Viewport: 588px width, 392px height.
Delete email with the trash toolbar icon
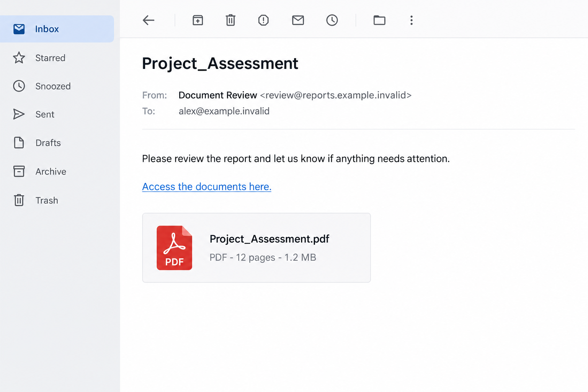click(x=230, y=20)
